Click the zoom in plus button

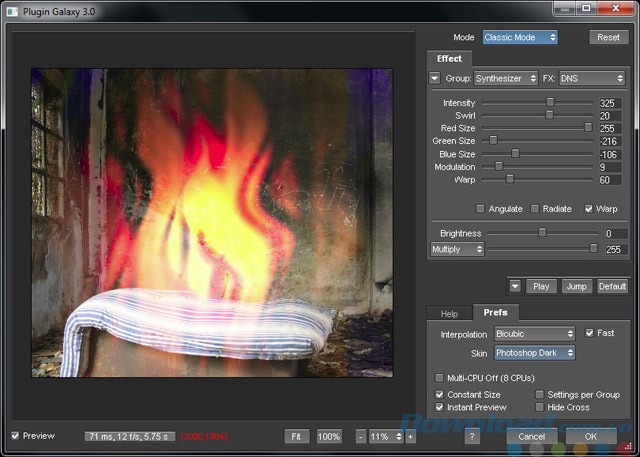[410, 437]
